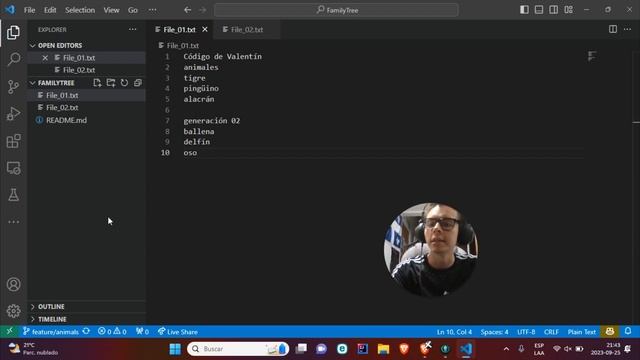Refresh the FAMILYTREE explorer
Image resolution: width=640 pixels, height=360 pixels.
tap(124, 83)
